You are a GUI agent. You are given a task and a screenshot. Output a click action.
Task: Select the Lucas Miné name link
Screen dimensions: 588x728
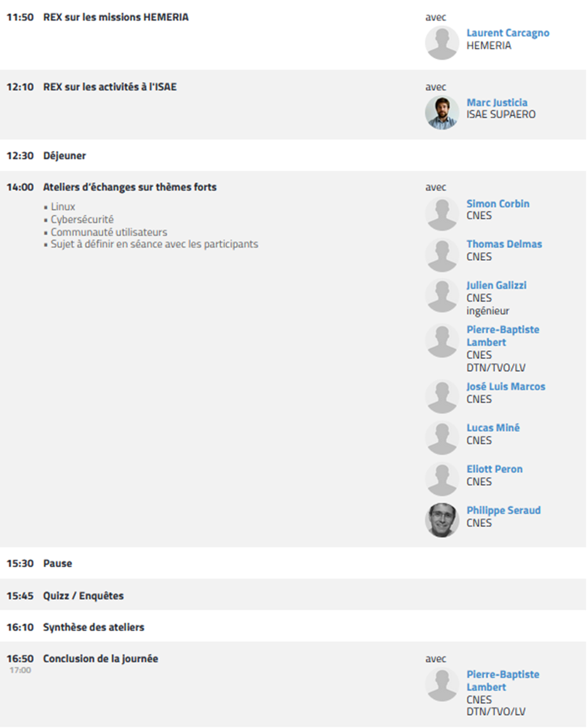[493, 427]
